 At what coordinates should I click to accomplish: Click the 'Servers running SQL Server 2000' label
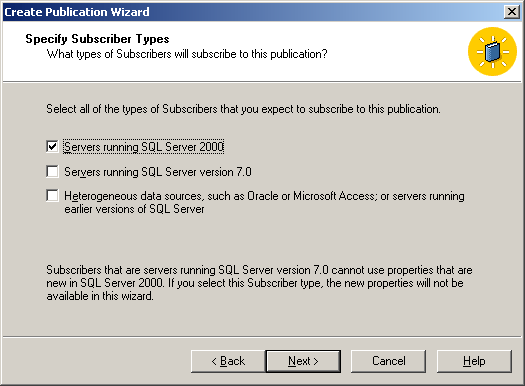click(x=144, y=147)
